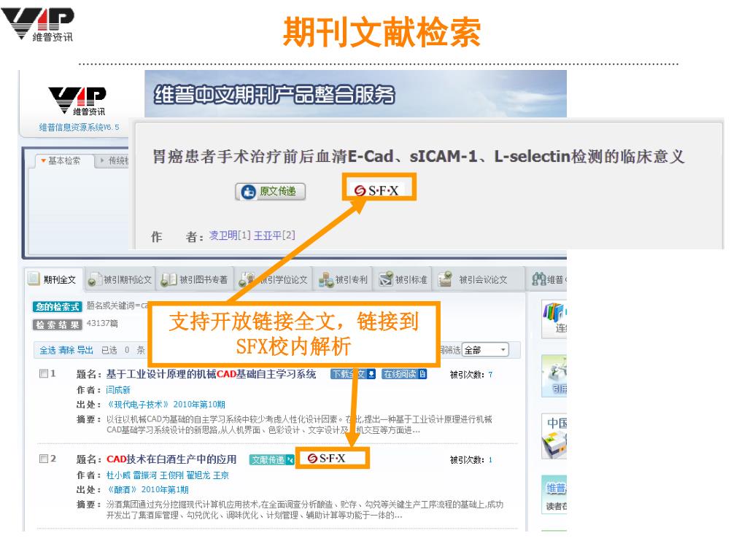The image size is (747, 560).
Task: Click the 维普 读者 sidebar banner
Action: pyautogui.click(x=554, y=494)
